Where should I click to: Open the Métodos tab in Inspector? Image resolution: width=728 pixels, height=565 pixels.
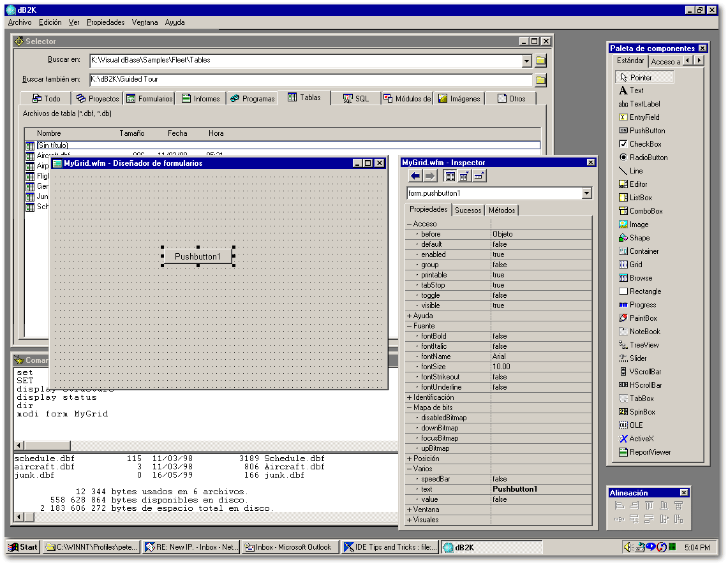pos(502,210)
